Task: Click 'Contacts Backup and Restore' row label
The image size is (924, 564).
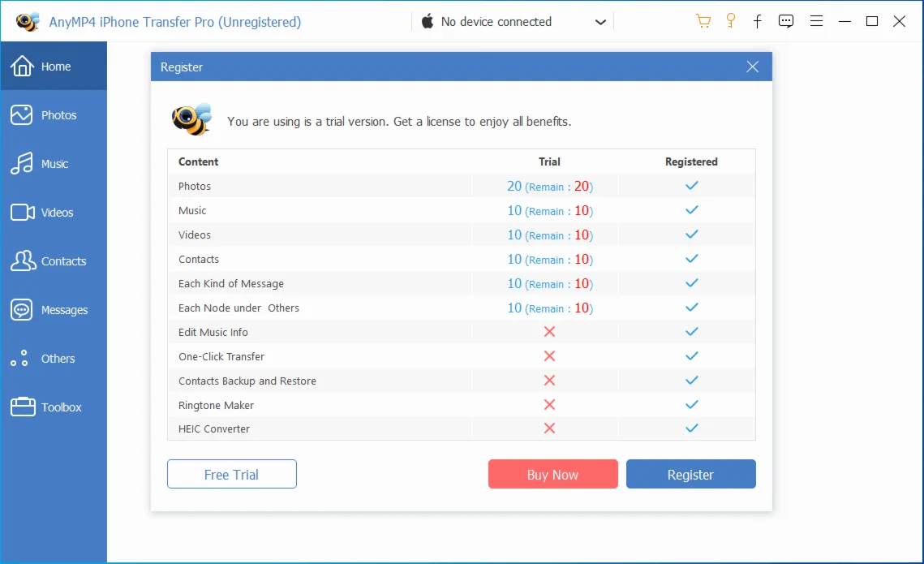Action: click(x=247, y=381)
